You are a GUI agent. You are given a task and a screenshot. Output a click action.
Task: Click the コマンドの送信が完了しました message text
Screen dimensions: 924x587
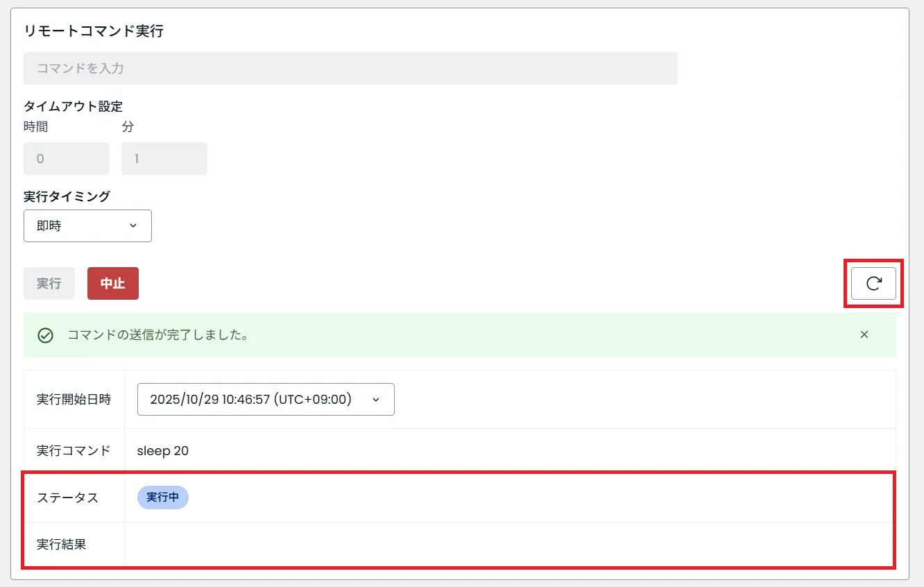click(158, 336)
